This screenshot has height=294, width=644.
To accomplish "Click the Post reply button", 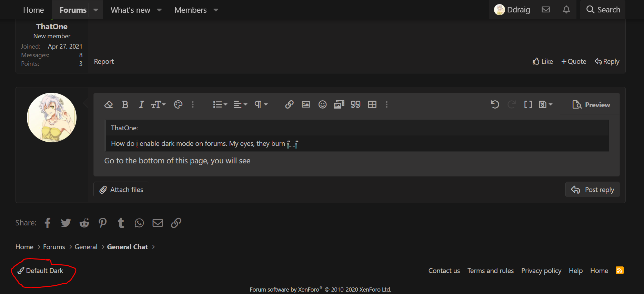I will (x=592, y=190).
